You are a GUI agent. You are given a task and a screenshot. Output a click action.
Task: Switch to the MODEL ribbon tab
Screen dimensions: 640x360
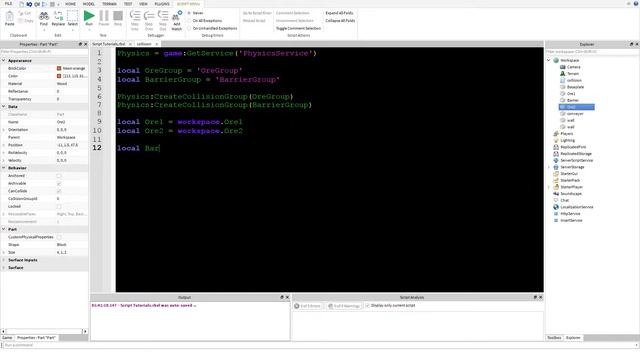89,4
